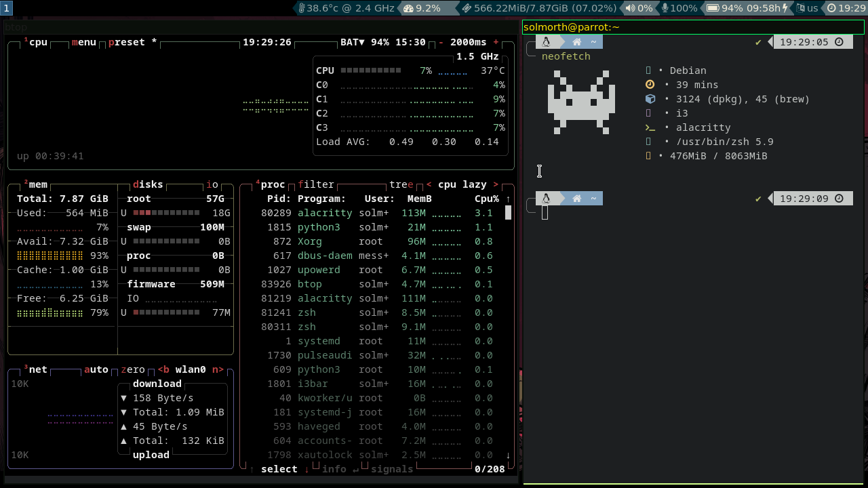
Task: Open the btop menu
Action: tap(84, 42)
